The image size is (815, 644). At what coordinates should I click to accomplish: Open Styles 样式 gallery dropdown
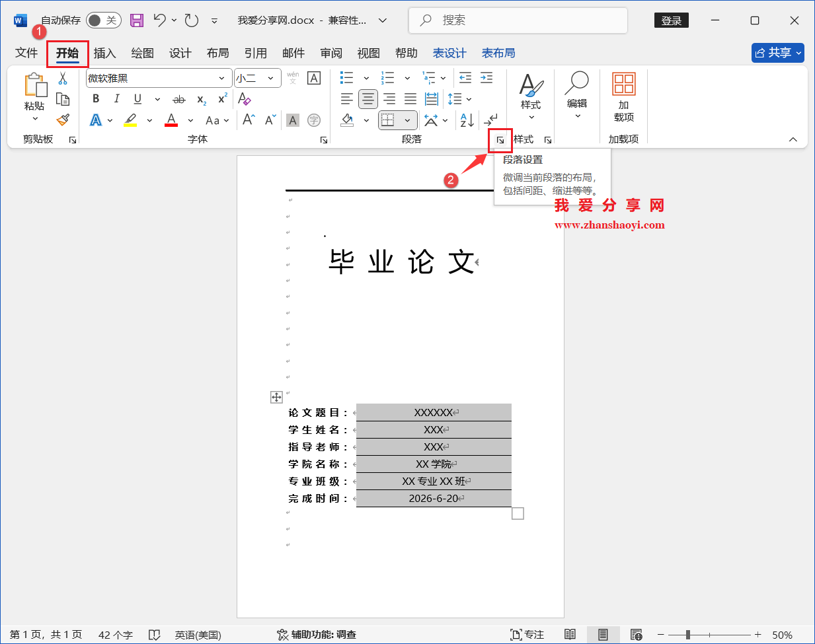pos(531,96)
